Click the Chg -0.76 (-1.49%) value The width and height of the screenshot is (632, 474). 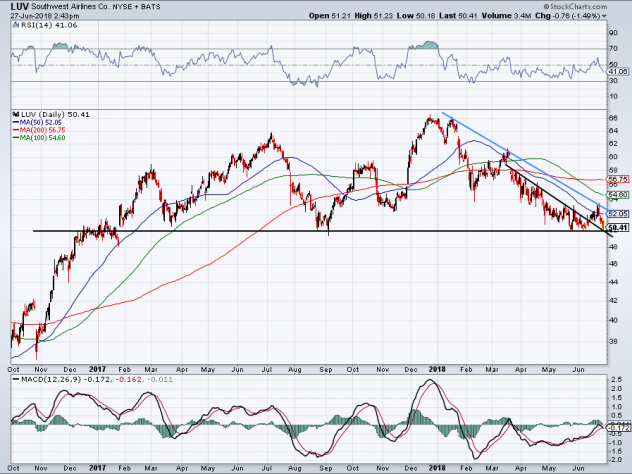click(568, 16)
